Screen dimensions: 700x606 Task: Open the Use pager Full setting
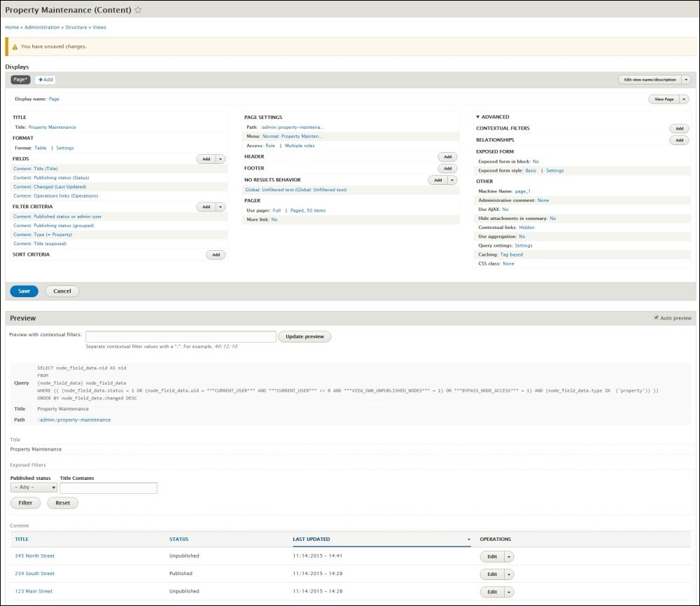click(x=276, y=210)
